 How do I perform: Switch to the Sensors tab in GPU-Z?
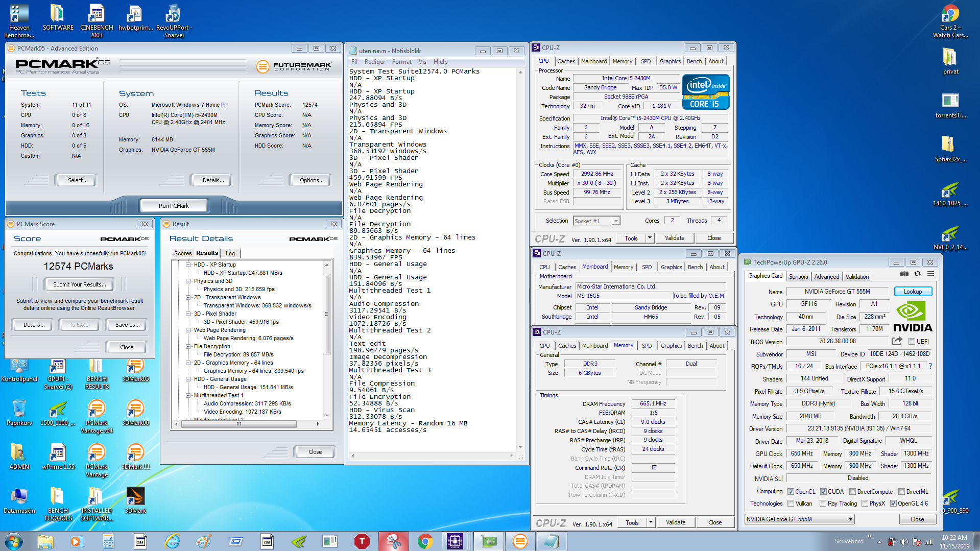click(x=798, y=277)
